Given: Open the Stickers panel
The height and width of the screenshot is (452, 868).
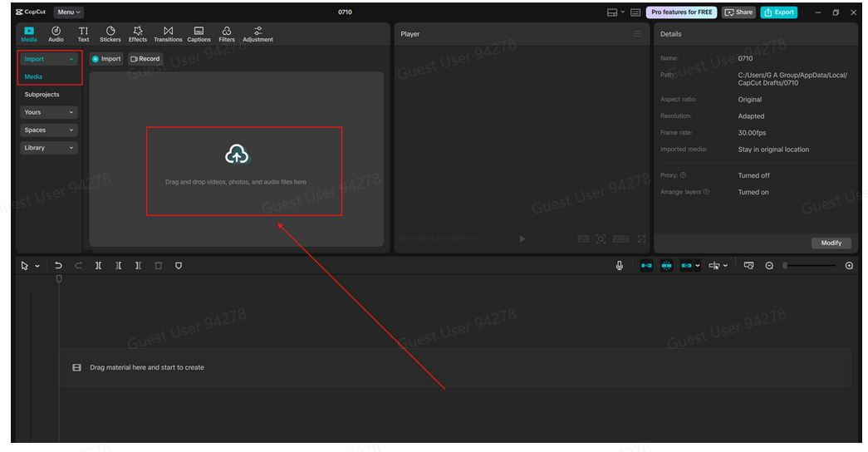Looking at the screenshot, I should coord(110,34).
